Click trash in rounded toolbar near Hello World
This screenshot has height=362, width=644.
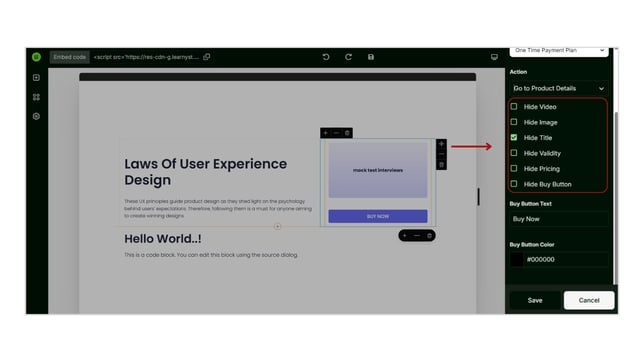coord(429,236)
